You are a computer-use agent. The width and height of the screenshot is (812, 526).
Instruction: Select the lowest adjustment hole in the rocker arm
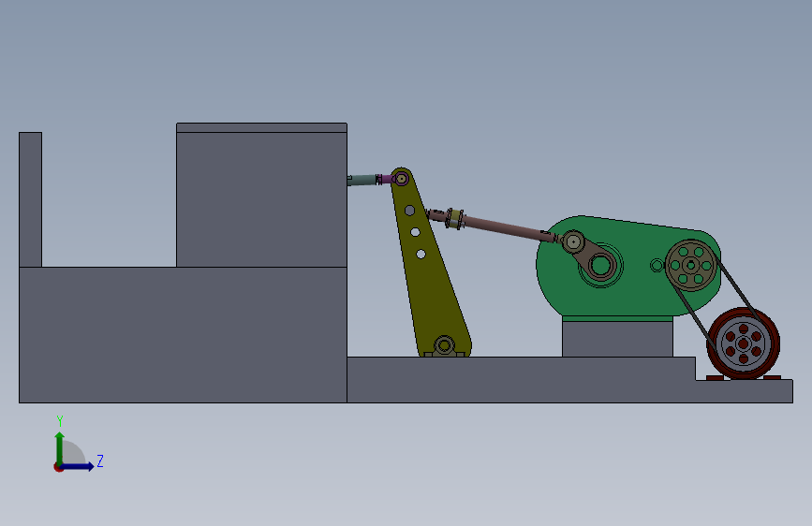421,255
